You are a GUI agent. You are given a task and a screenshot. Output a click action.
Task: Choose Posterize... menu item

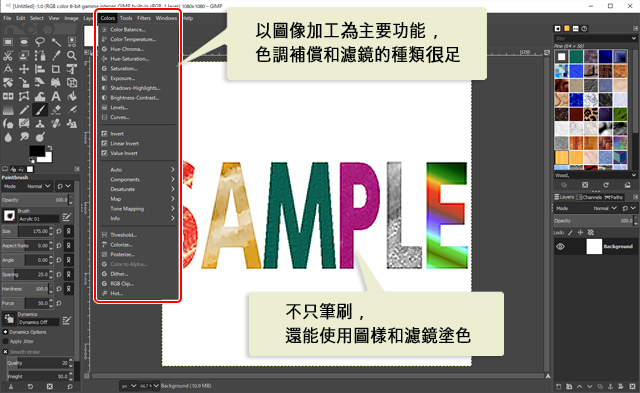[138, 254]
